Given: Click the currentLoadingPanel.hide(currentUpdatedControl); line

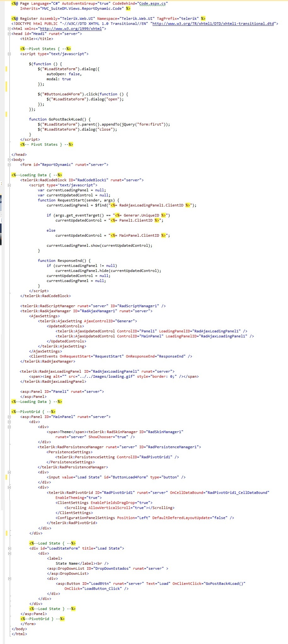Looking at the screenshot, I should point(108,271).
